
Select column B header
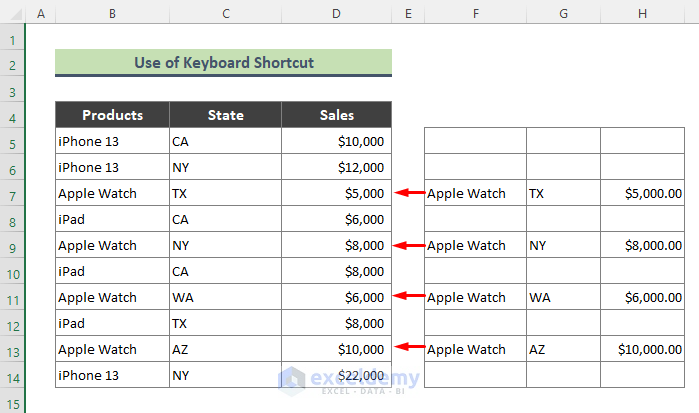[x=112, y=14]
